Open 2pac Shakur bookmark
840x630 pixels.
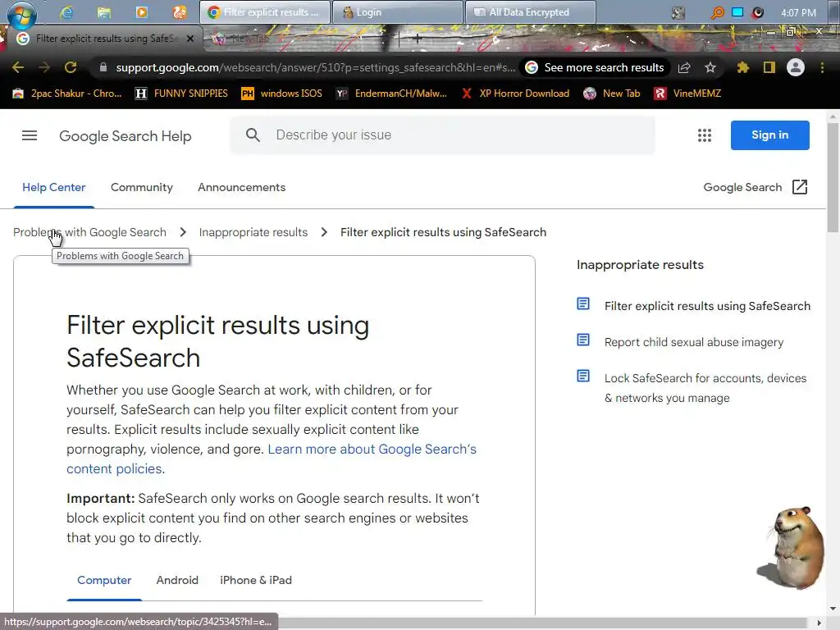tap(67, 94)
